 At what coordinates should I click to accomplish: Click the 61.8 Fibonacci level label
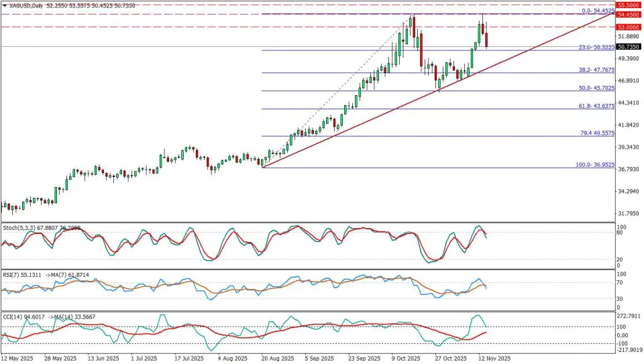[x=596, y=106]
